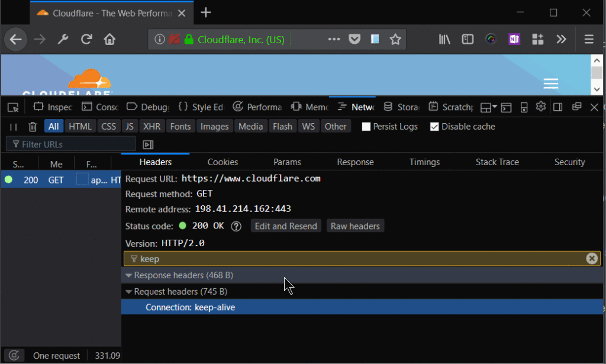
Task: Click Edit and Resend button
Action: point(286,226)
